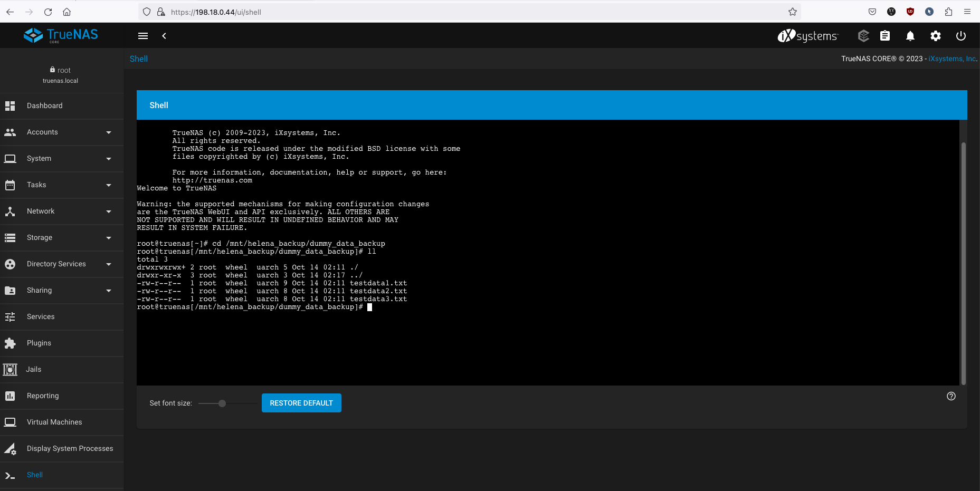Open the alerts bell notifications
This screenshot has width=980, height=491.
[x=910, y=36]
